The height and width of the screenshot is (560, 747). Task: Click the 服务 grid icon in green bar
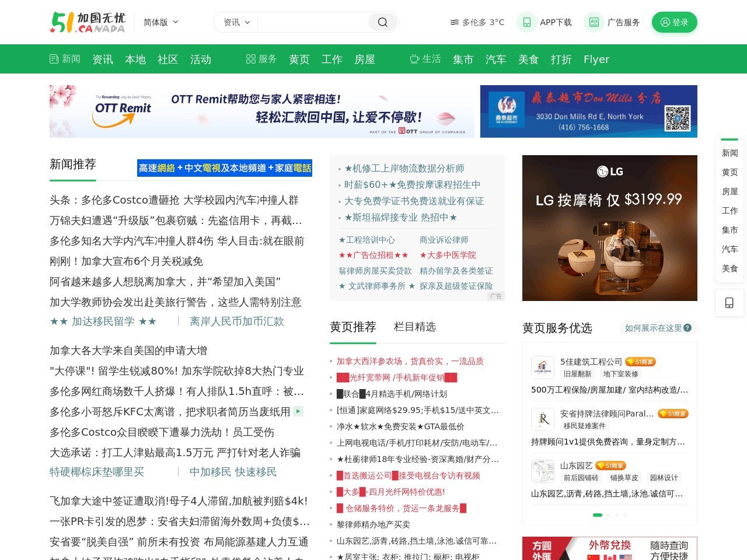[x=251, y=59]
